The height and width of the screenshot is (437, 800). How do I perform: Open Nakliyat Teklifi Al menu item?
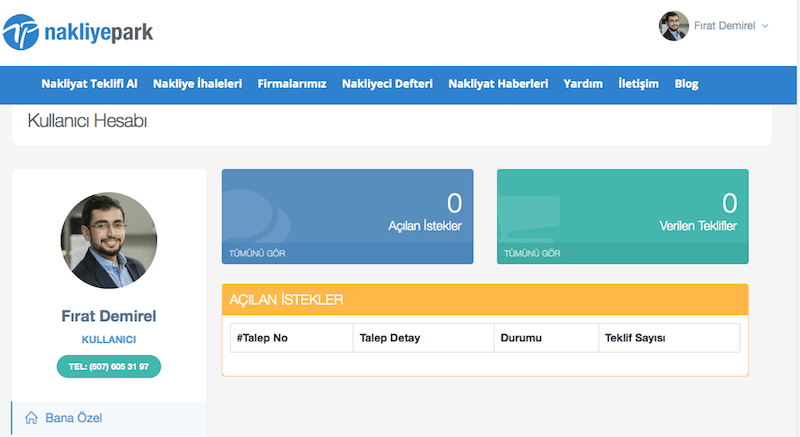[89, 84]
